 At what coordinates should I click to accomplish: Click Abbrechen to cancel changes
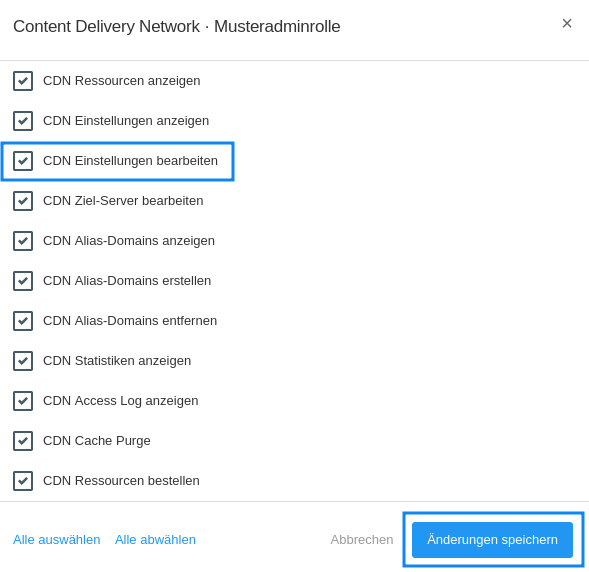tap(362, 540)
